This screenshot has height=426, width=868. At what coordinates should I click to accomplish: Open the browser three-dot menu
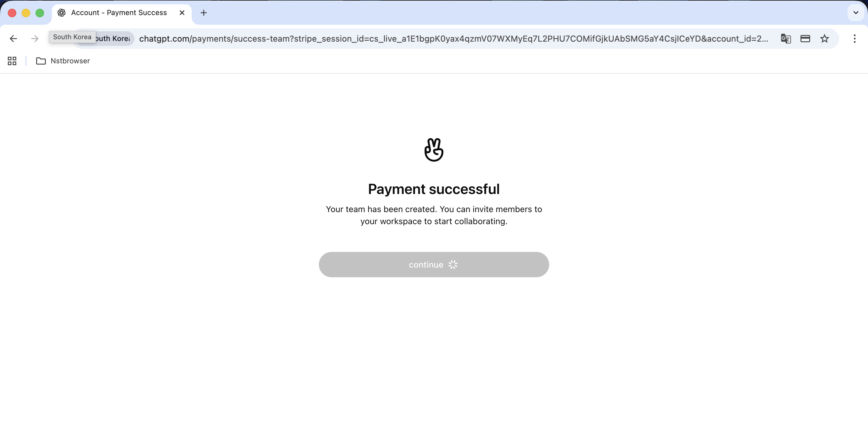tap(854, 38)
